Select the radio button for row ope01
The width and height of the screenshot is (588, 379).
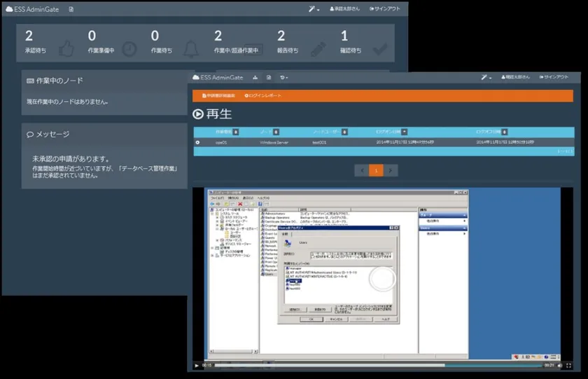click(198, 142)
